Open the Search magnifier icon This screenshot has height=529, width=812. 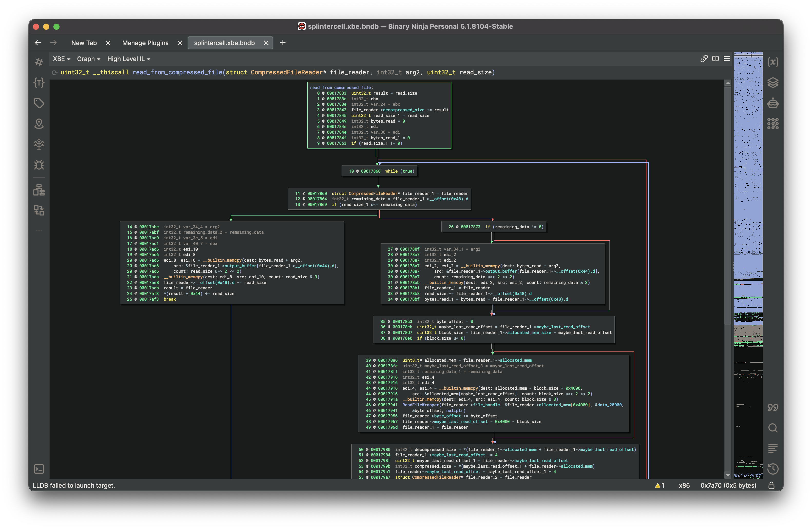773,428
